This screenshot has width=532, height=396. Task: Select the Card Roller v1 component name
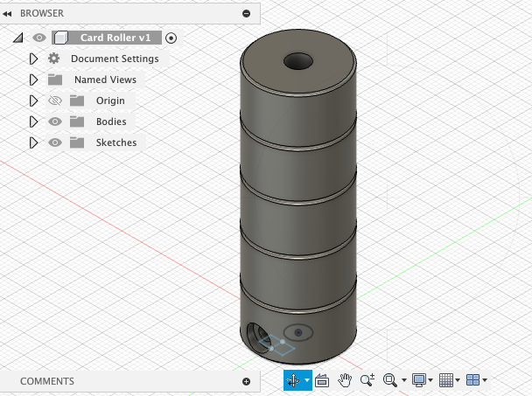click(x=115, y=38)
